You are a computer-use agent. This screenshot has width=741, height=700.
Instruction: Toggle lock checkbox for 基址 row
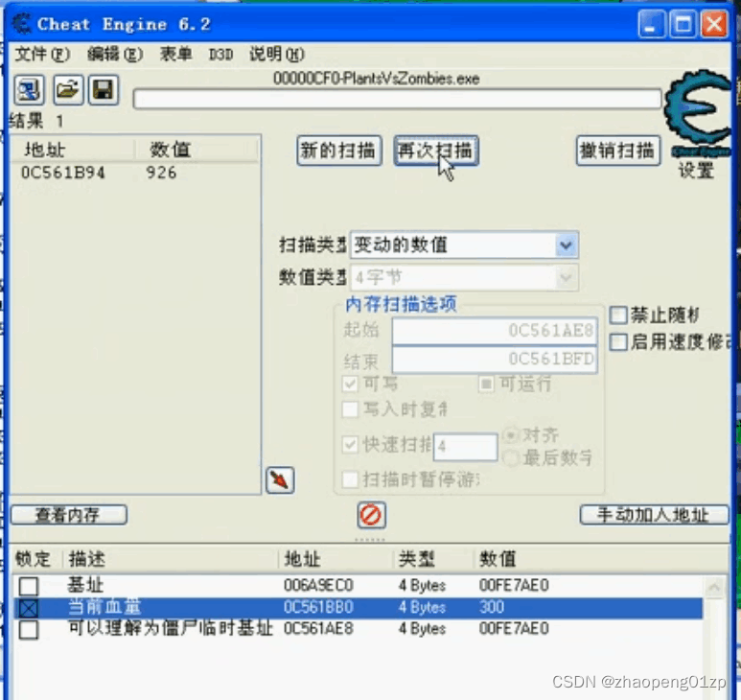[29, 586]
